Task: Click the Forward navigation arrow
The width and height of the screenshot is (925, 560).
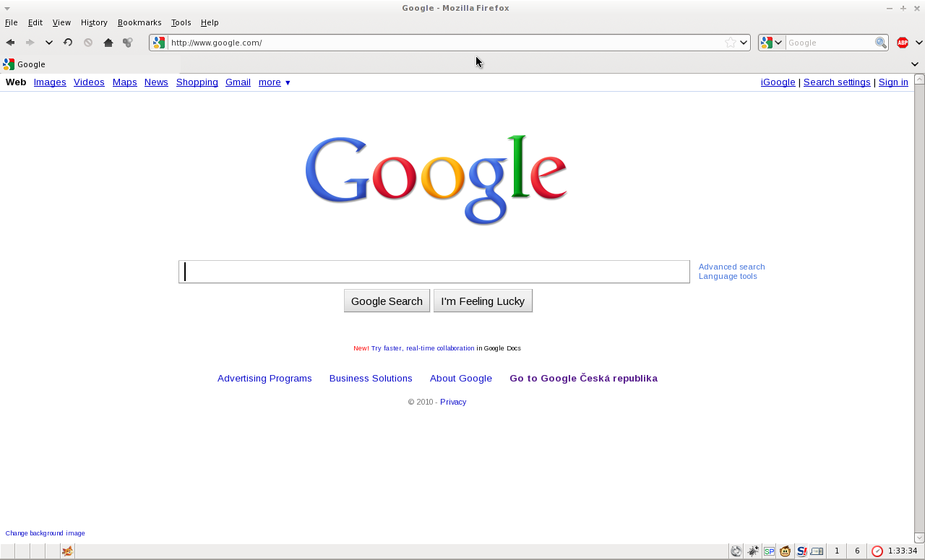Action: pyautogui.click(x=30, y=43)
